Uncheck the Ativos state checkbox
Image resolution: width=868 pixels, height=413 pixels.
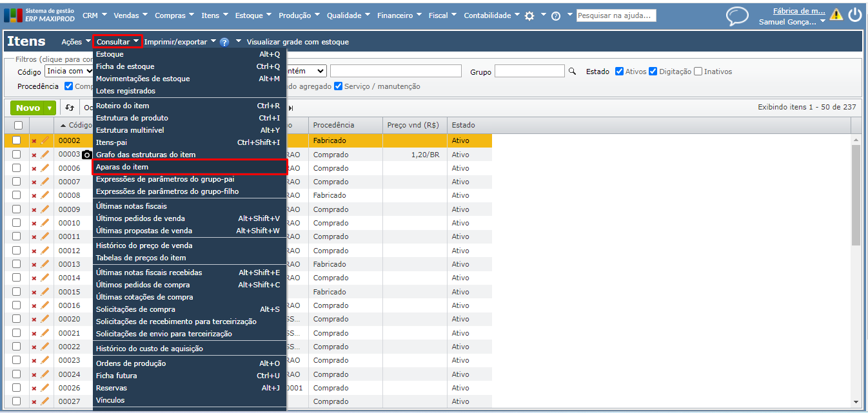point(619,72)
